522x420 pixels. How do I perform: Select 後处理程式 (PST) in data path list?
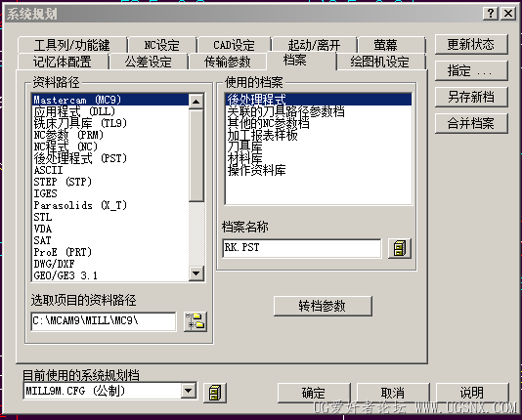pyautogui.click(x=110, y=158)
